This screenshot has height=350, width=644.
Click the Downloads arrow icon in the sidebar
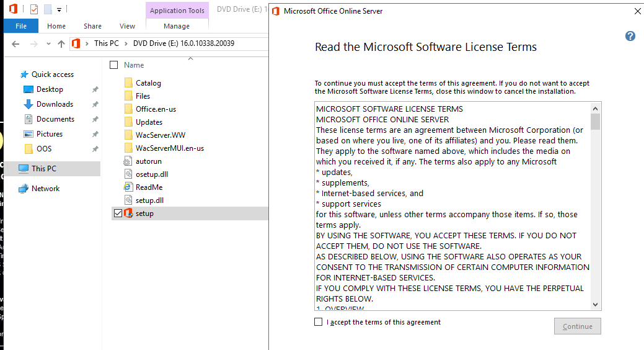click(x=29, y=104)
